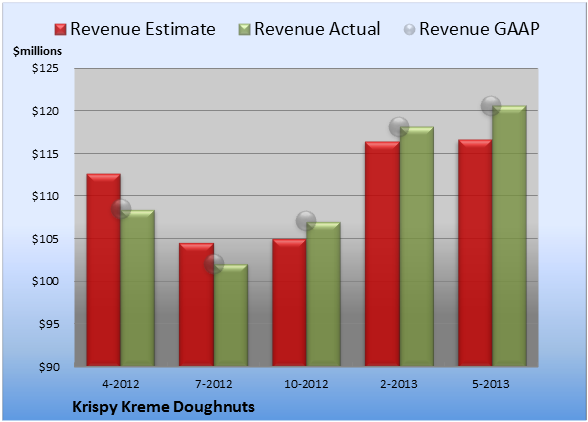Click the '$millions' axis unit label

[37, 51]
